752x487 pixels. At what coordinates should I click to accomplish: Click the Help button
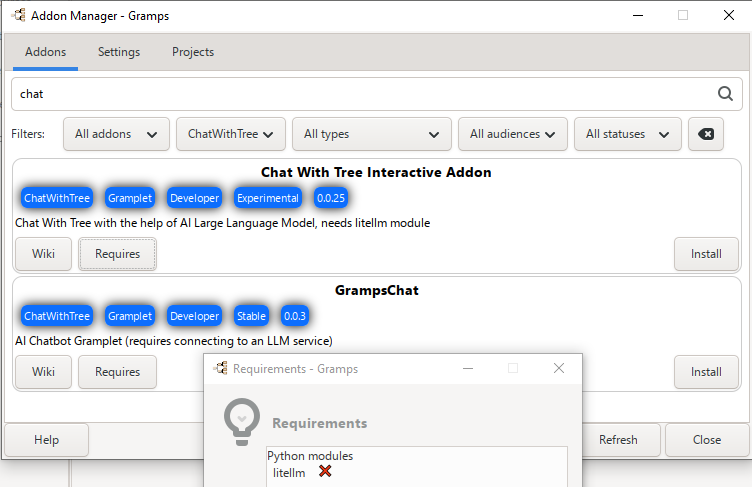47,440
